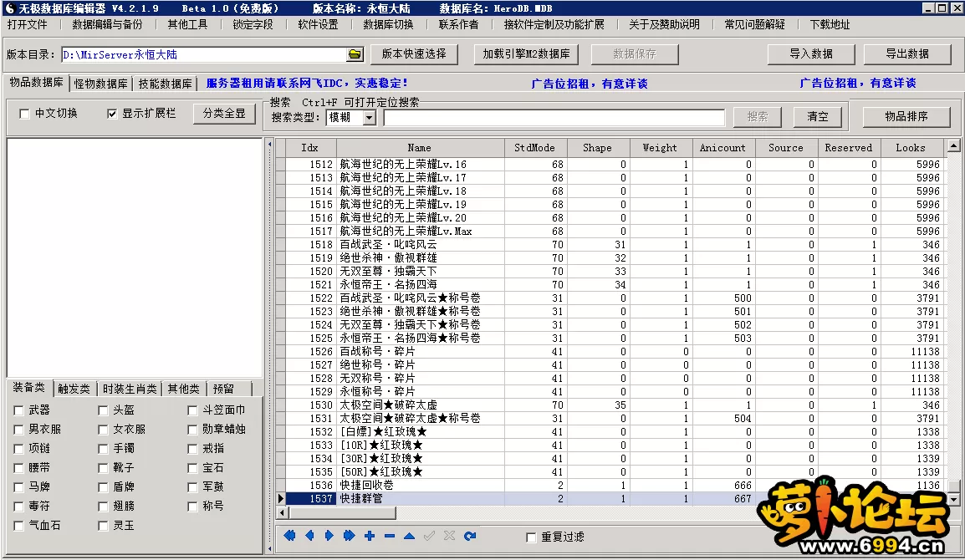Check the 气血石 checkbox

point(18,526)
